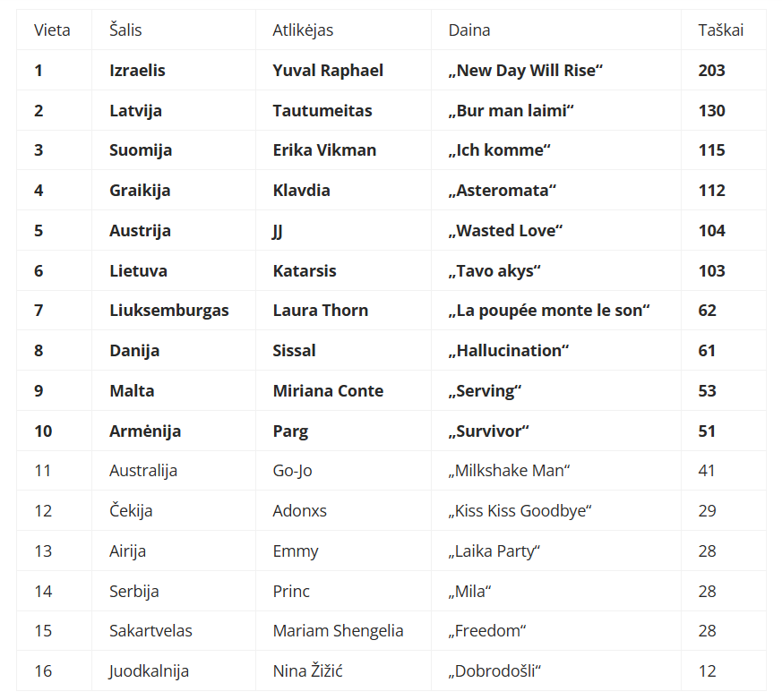Click the 'Daina' column header
Image resolution: width=782 pixels, height=700 pixels.
click(x=468, y=30)
